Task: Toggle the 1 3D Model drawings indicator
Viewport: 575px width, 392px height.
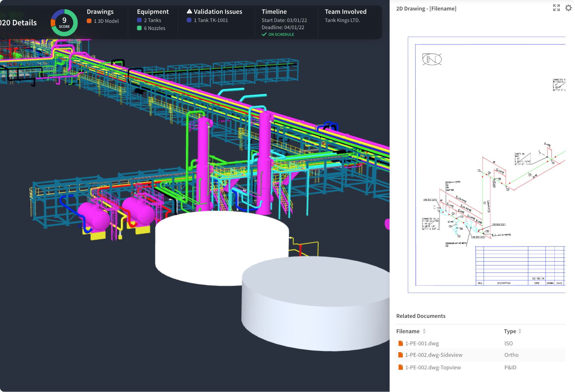Action: [x=89, y=20]
